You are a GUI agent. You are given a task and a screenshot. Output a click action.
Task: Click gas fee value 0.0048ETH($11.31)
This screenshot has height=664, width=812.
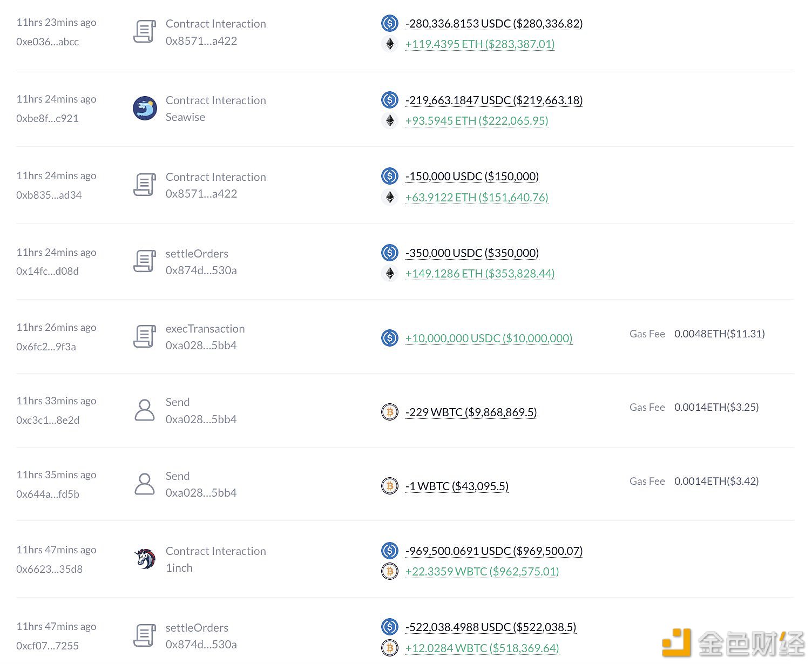(720, 334)
